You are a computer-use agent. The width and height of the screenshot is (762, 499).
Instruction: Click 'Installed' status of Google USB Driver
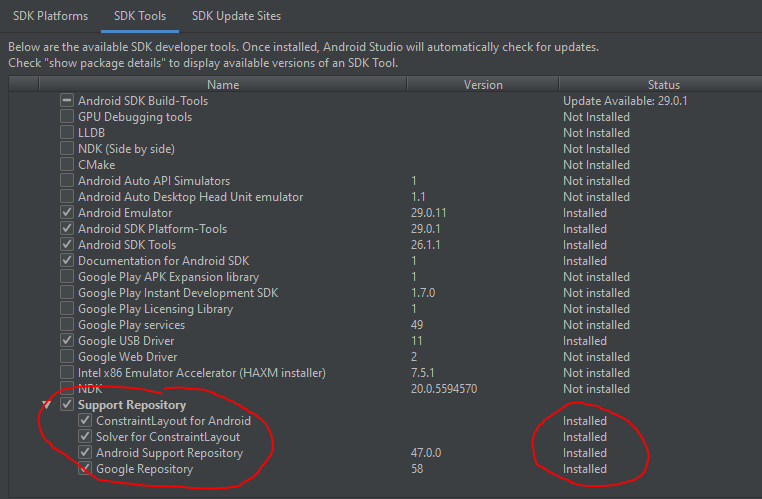585,341
